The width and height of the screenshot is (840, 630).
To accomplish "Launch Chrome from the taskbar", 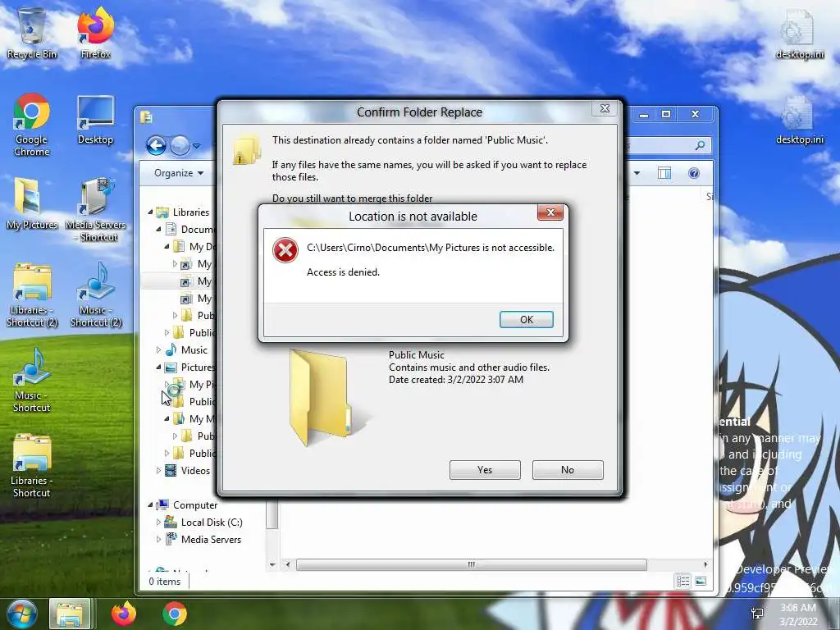I will coord(175,614).
